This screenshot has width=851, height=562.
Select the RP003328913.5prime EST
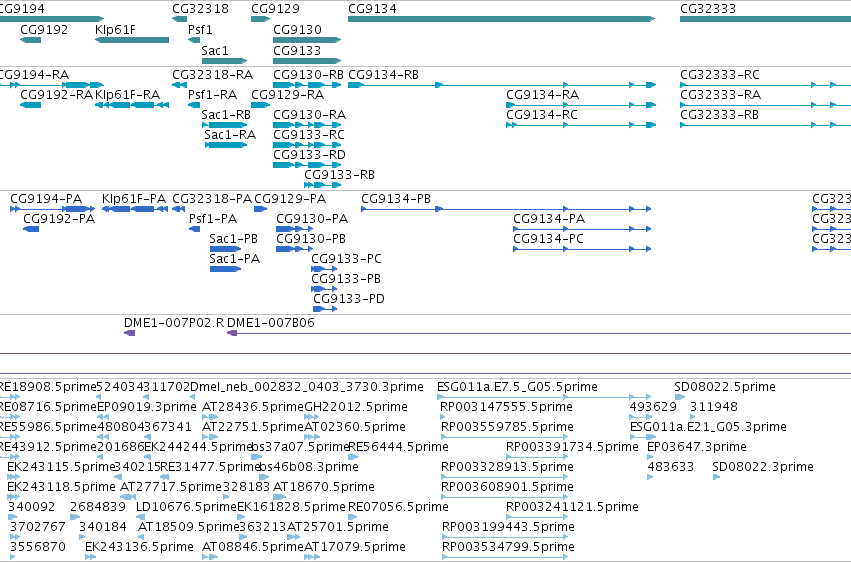click(505, 478)
